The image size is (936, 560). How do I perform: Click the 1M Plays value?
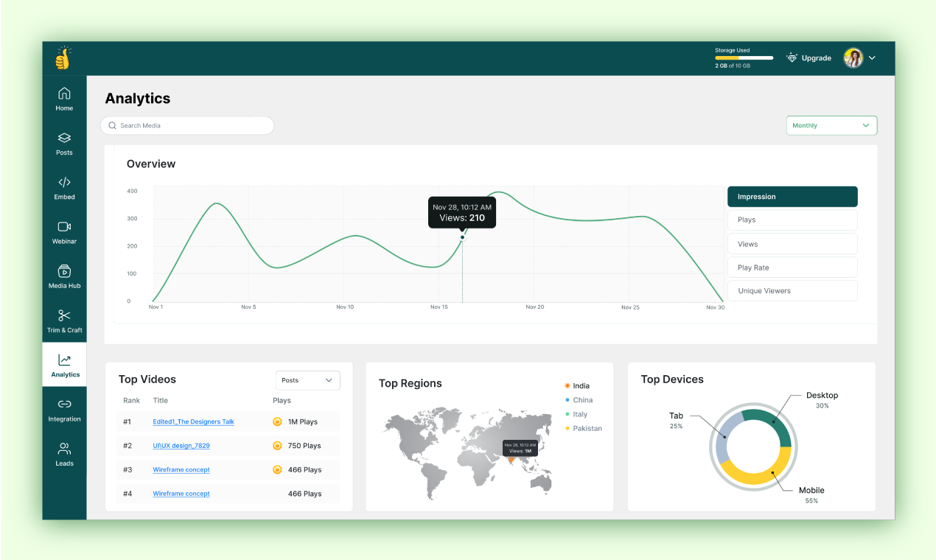[x=303, y=422]
